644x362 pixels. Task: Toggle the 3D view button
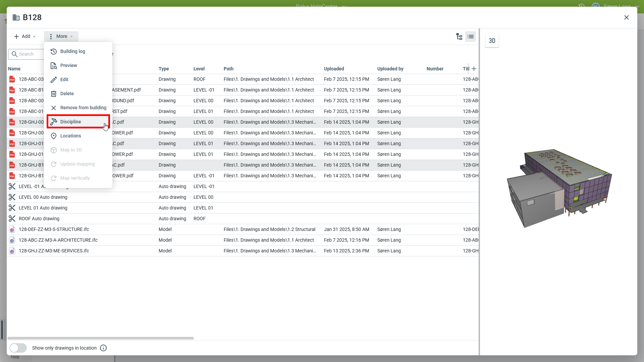pos(492,41)
